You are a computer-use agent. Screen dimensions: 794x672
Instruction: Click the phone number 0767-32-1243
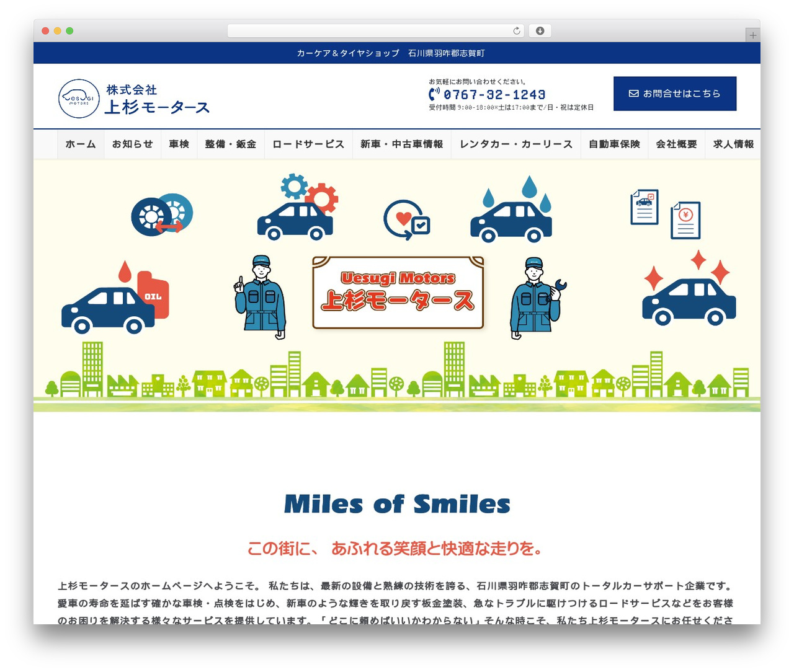point(494,94)
